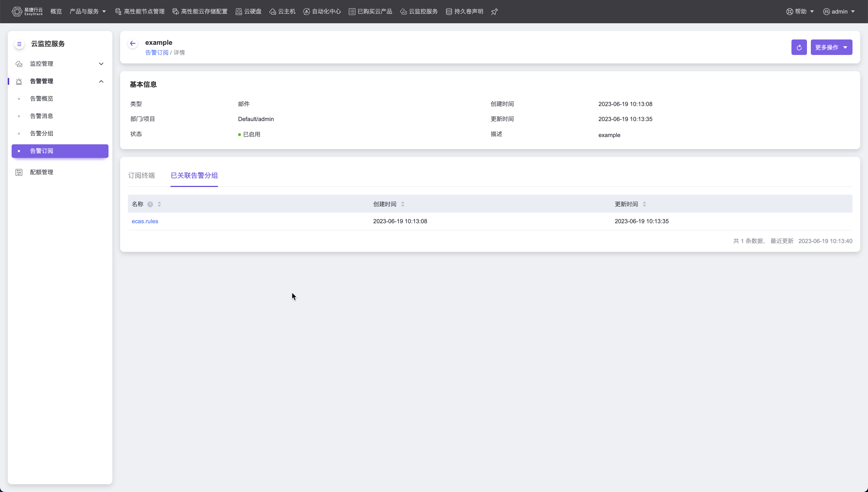
Task: Click the pin icon in top navigation
Action: click(494, 12)
